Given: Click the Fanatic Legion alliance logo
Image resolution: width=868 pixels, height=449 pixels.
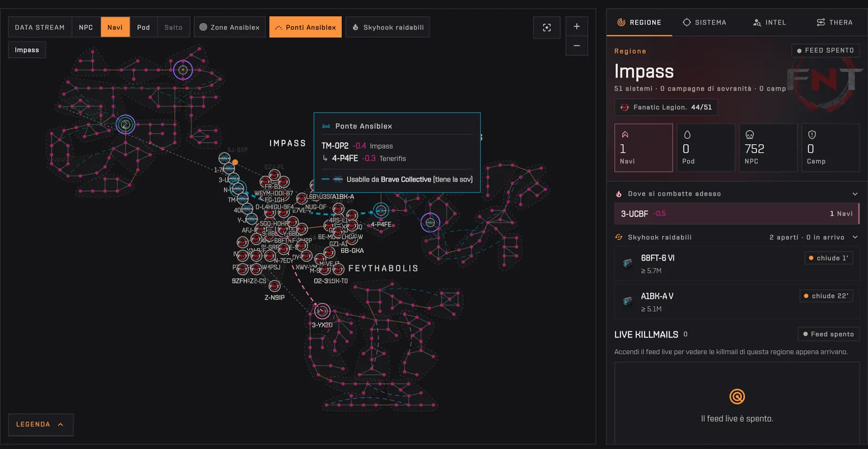Looking at the screenshot, I should click(624, 107).
